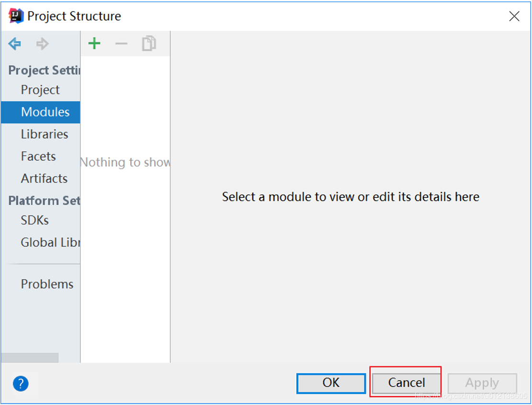Copy module with the duplicate icon
The width and height of the screenshot is (532, 405).
pyautogui.click(x=148, y=44)
